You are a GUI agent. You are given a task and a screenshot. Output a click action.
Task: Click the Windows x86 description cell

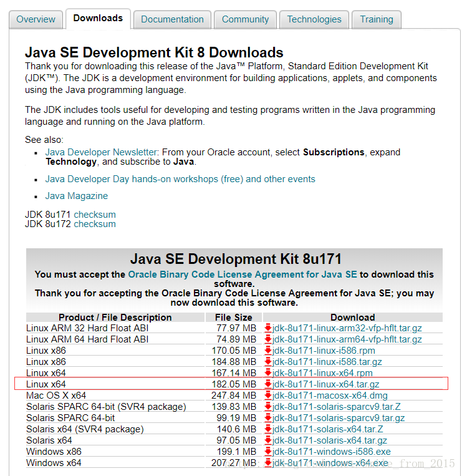[x=115, y=452]
